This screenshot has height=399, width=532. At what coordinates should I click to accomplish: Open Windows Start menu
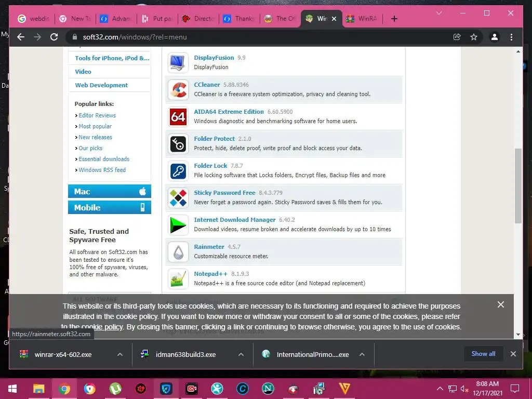(12, 389)
